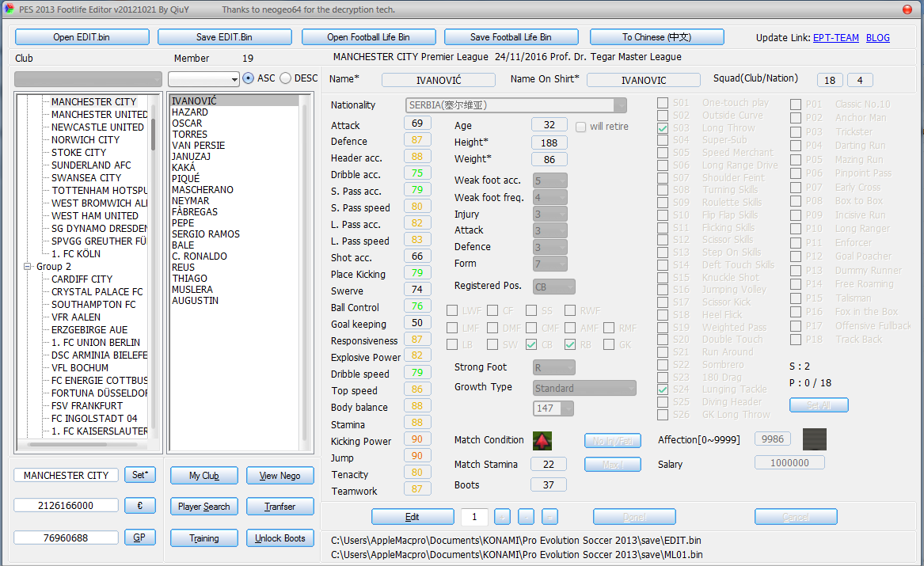
Task: Uncheck the CB registered position checkbox
Action: [531, 344]
